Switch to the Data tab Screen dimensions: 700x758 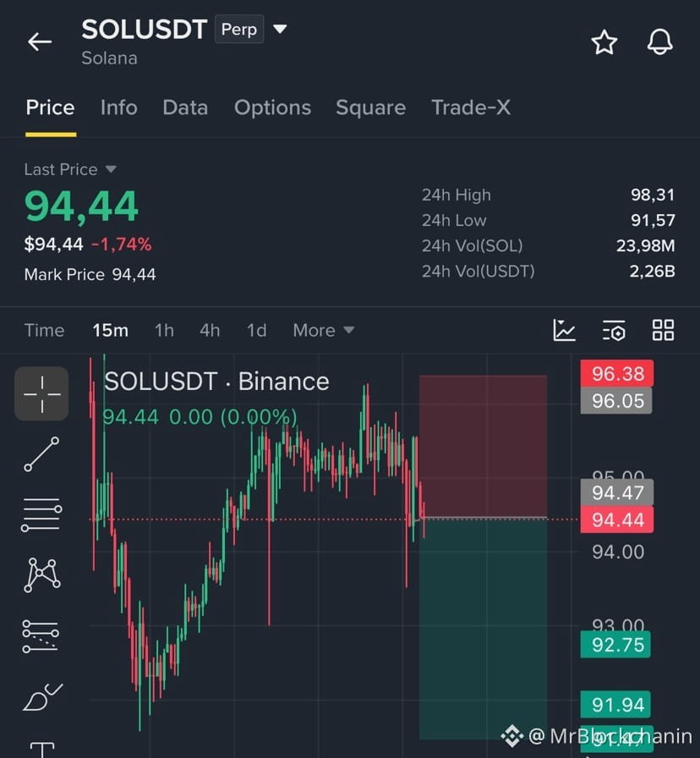coord(185,107)
